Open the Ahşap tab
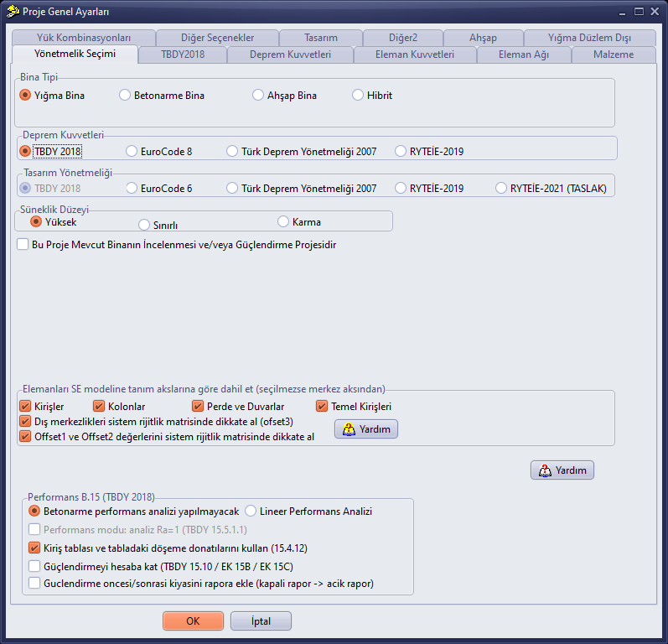 click(483, 38)
